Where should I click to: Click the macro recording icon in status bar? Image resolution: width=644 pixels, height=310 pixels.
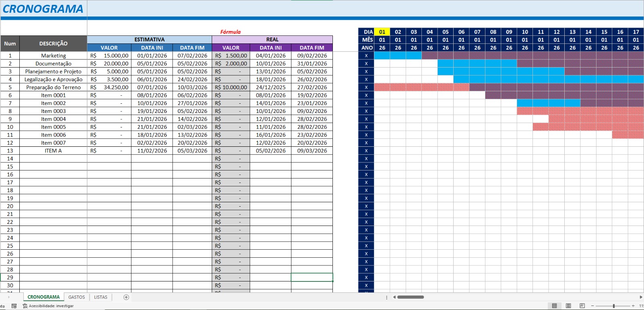14,306
